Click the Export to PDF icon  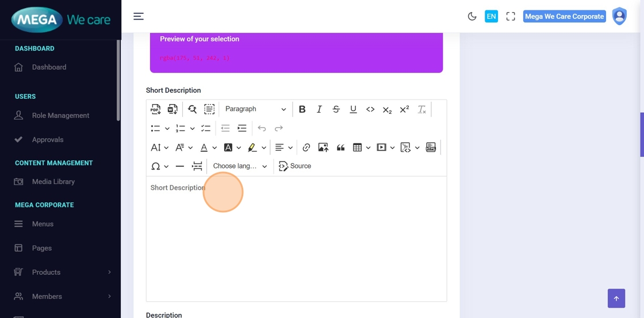point(155,109)
